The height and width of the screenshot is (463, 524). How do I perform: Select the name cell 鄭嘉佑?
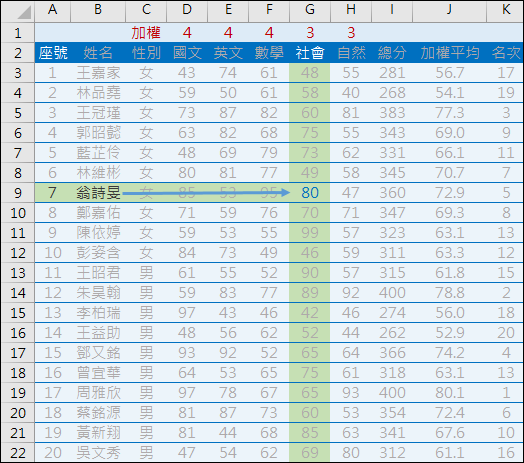point(98,213)
